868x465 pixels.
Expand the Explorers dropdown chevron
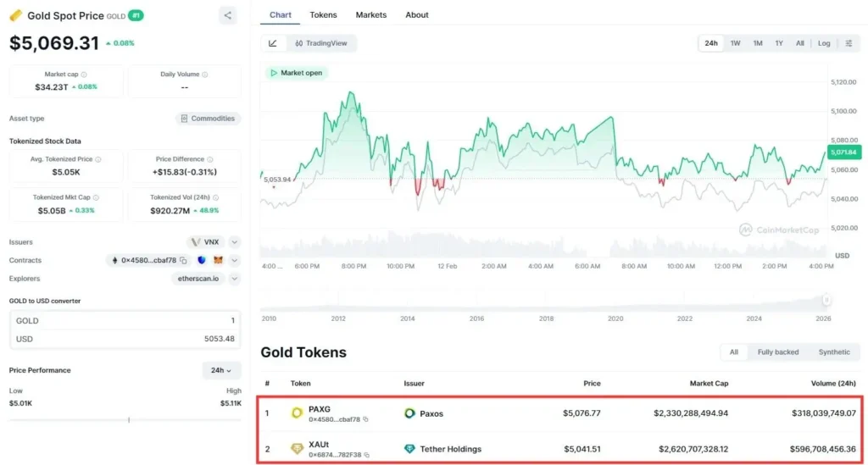(x=235, y=279)
